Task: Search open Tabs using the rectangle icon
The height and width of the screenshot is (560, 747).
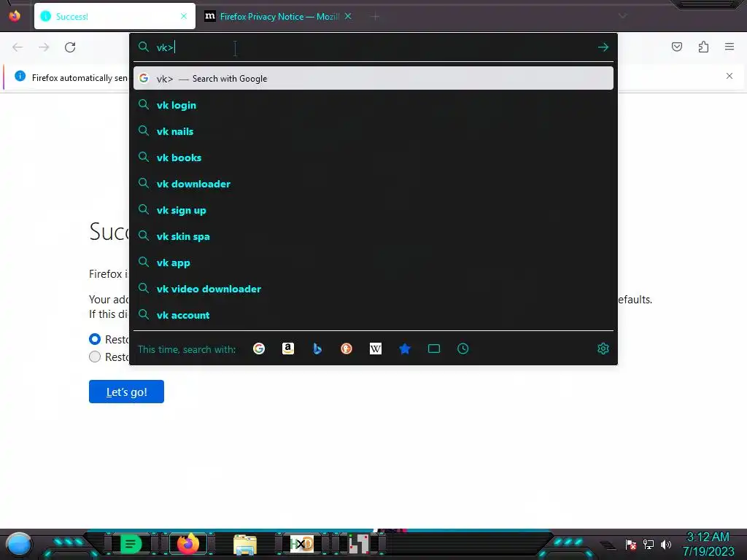Action: (434, 349)
